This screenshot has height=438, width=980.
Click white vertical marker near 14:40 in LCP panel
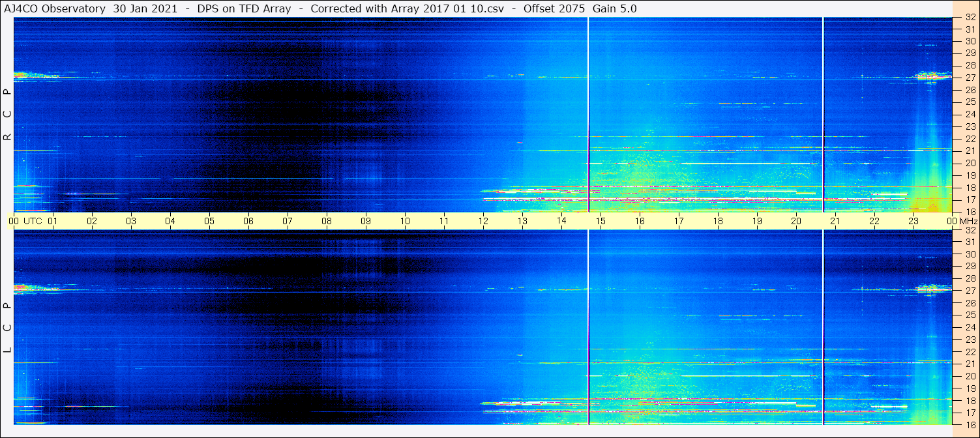point(588,327)
